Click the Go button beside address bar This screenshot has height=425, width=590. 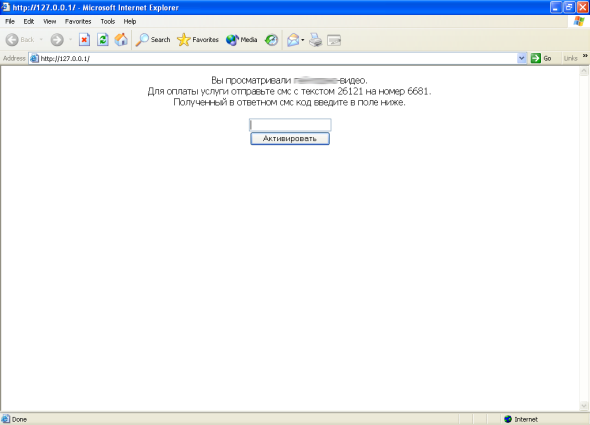coord(541,58)
